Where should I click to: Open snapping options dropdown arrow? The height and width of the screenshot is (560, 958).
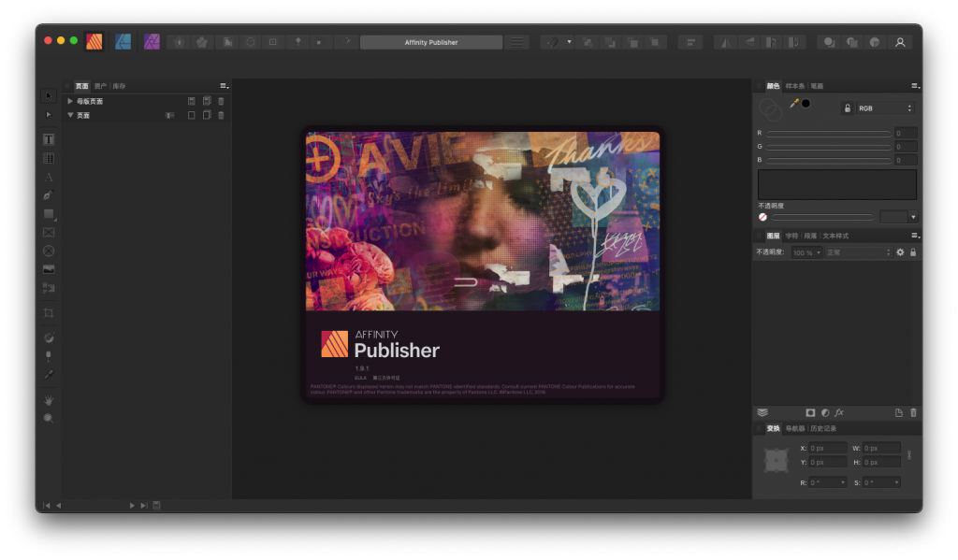[569, 42]
